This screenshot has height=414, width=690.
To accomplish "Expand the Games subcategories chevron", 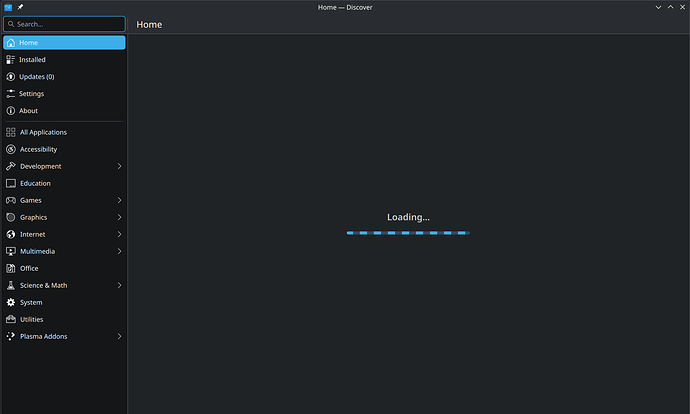I will click(x=119, y=200).
